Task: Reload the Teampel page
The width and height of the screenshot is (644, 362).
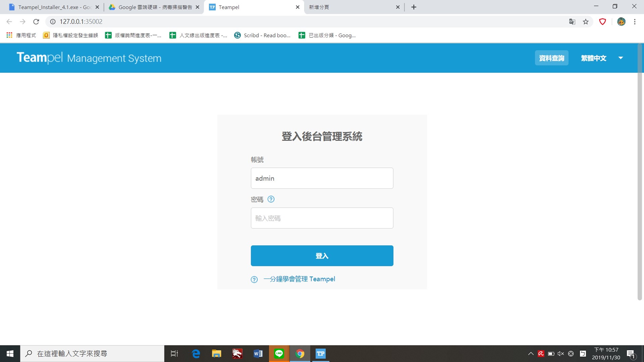Action: (x=36, y=22)
